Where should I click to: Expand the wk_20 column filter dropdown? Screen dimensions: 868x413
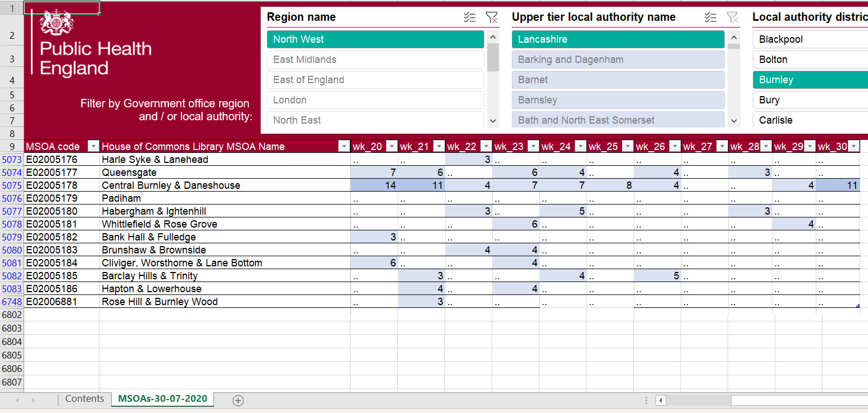point(392,147)
